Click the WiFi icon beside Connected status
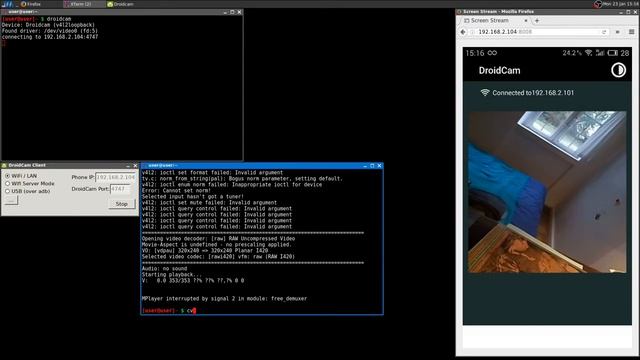Image resolution: width=640 pixels, height=360 pixels. point(484,93)
